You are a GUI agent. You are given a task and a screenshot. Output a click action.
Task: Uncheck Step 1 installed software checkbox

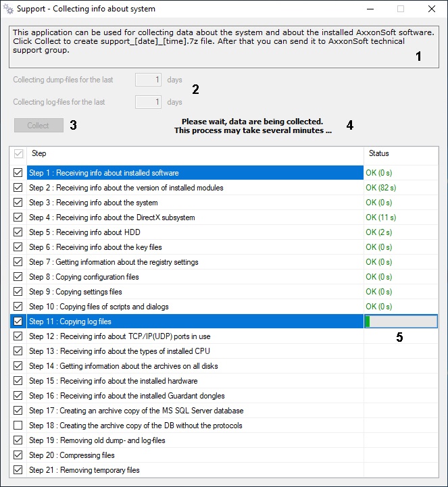click(18, 173)
